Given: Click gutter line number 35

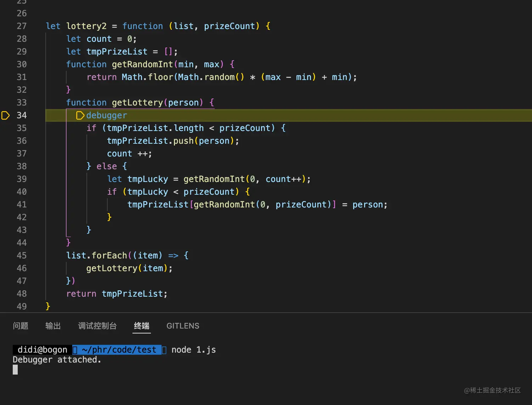Looking at the screenshot, I should (x=22, y=128).
